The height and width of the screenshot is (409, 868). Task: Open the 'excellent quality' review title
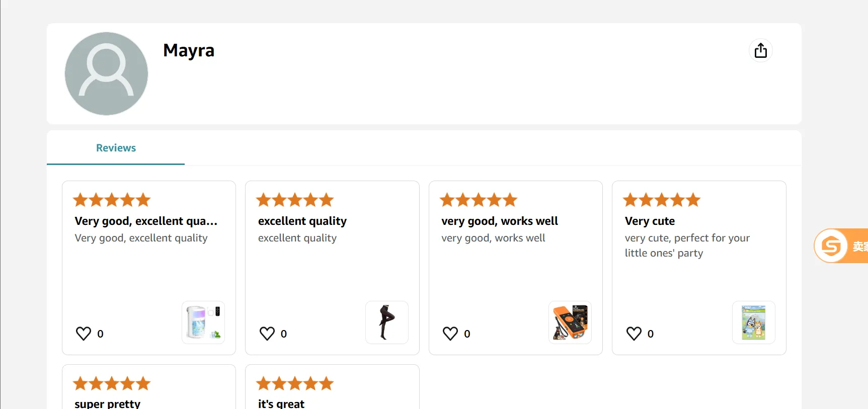[302, 221]
